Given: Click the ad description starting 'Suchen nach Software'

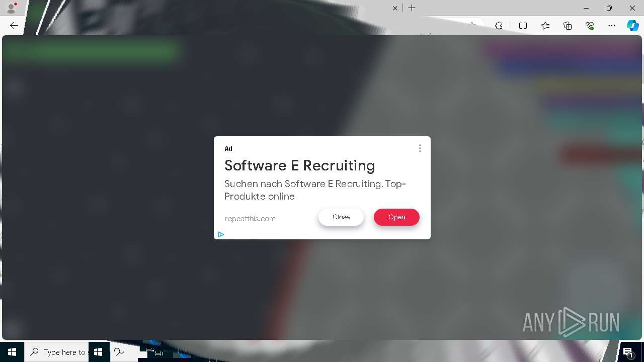Looking at the screenshot, I should point(315,190).
